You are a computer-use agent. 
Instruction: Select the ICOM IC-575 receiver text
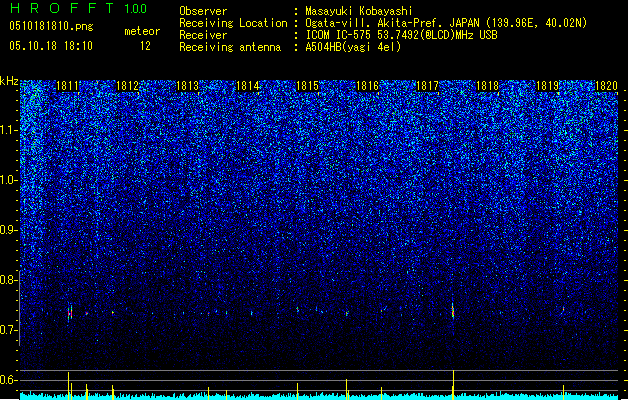(x=402, y=35)
